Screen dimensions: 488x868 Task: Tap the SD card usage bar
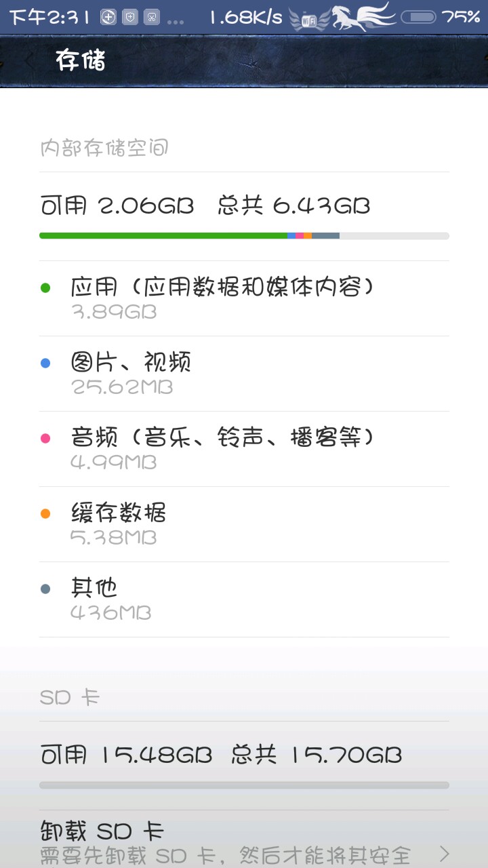(244, 785)
